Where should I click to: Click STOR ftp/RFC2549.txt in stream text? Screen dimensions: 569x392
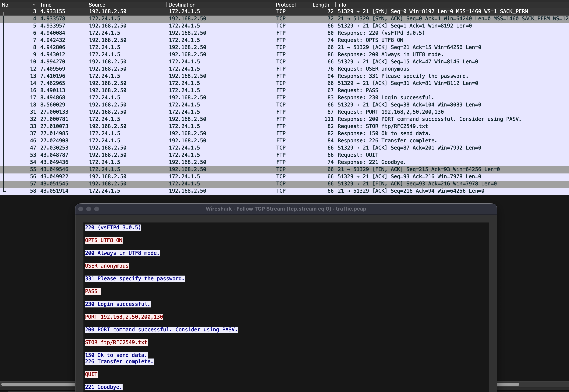tap(116, 342)
